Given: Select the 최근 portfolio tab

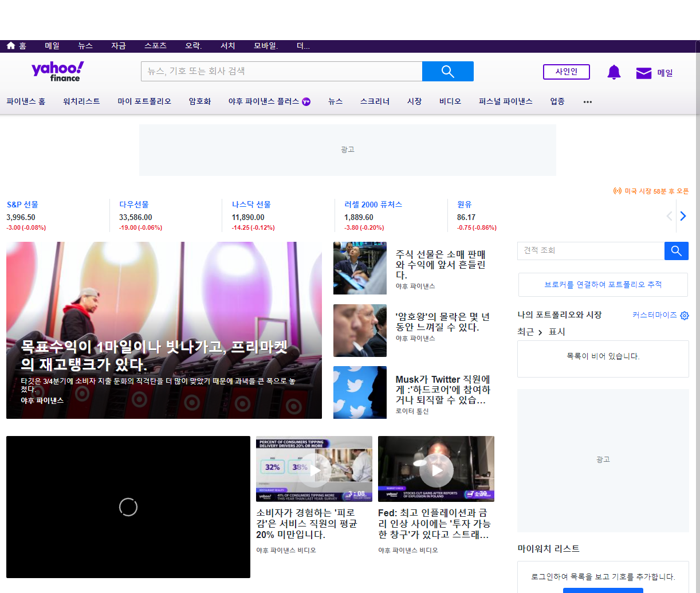Looking at the screenshot, I should [525, 332].
